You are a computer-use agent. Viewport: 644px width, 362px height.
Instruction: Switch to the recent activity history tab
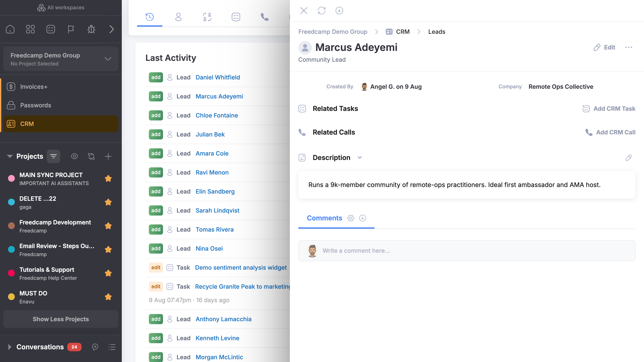pyautogui.click(x=149, y=17)
